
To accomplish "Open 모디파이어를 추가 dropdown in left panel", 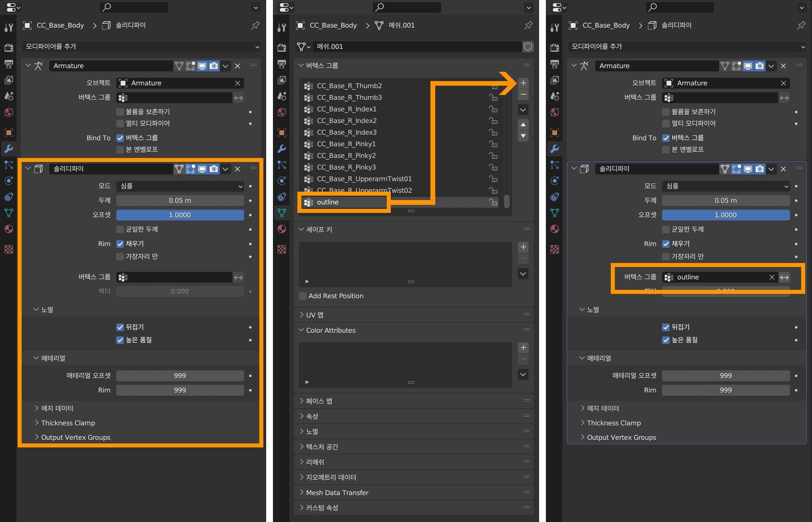I will tap(141, 47).
